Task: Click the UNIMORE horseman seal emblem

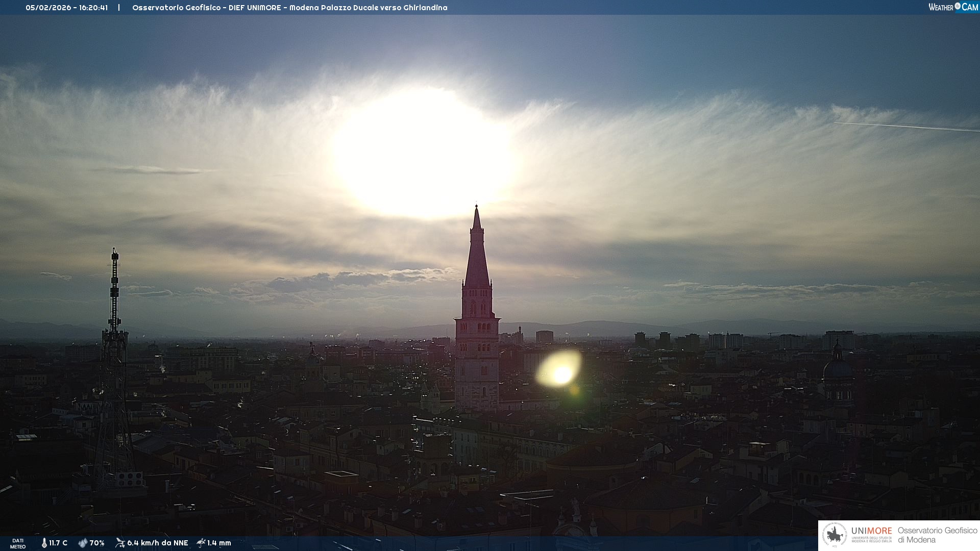Action: point(835,535)
